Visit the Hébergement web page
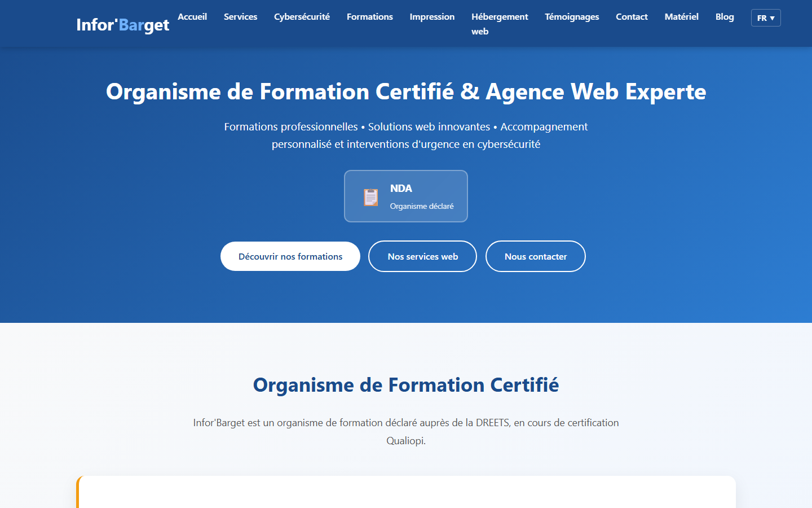The height and width of the screenshot is (508, 812). (500, 24)
